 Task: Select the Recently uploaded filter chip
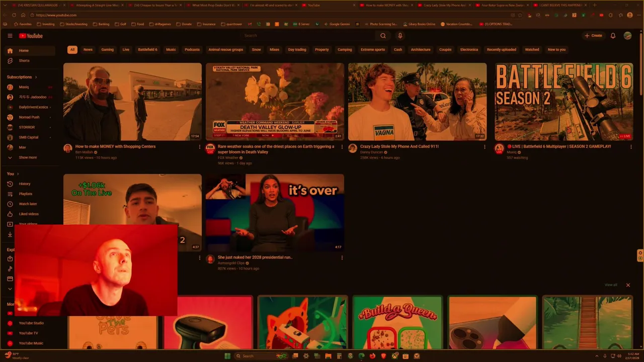(502, 50)
